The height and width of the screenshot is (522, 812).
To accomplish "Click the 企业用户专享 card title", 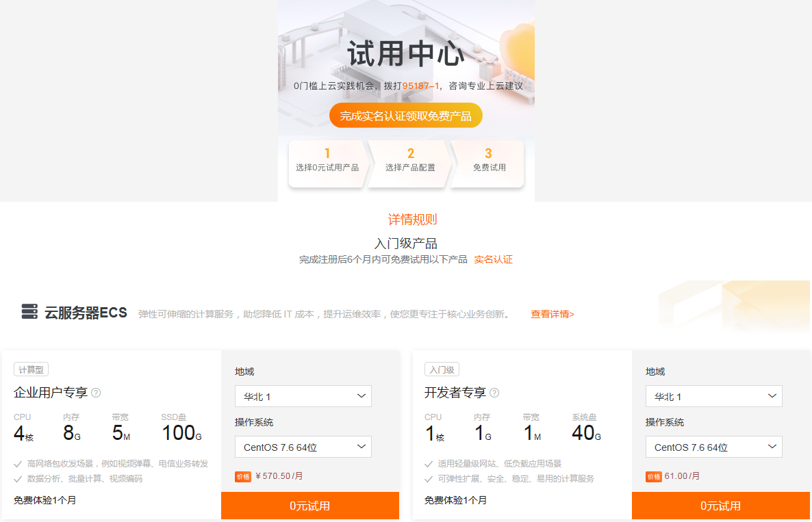I will coord(51,393).
